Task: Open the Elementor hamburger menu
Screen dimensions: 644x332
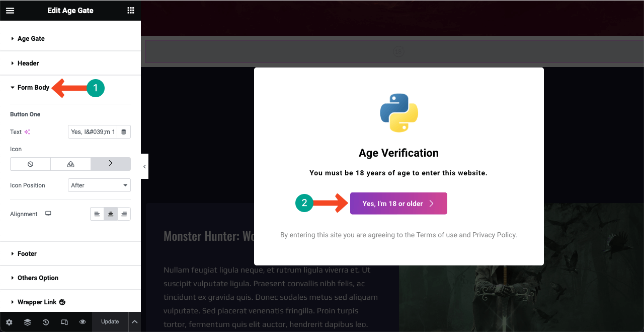Action: (10, 10)
